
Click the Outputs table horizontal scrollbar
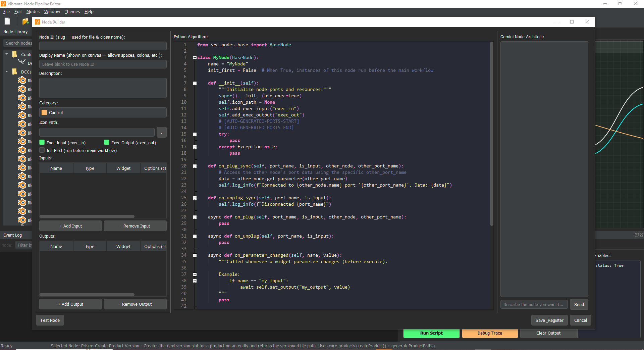[87, 295]
